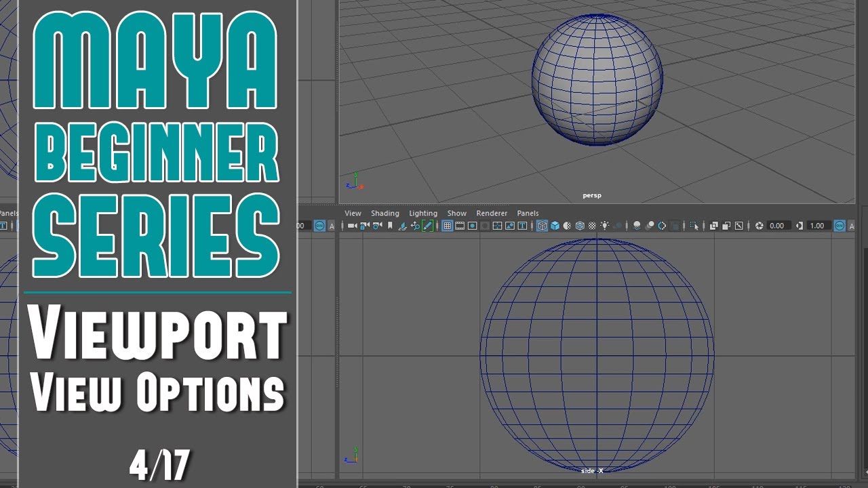Open the Renderer panel menu
Image resolution: width=868 pixels, height=488 pixels.
(x=492, y=213)
